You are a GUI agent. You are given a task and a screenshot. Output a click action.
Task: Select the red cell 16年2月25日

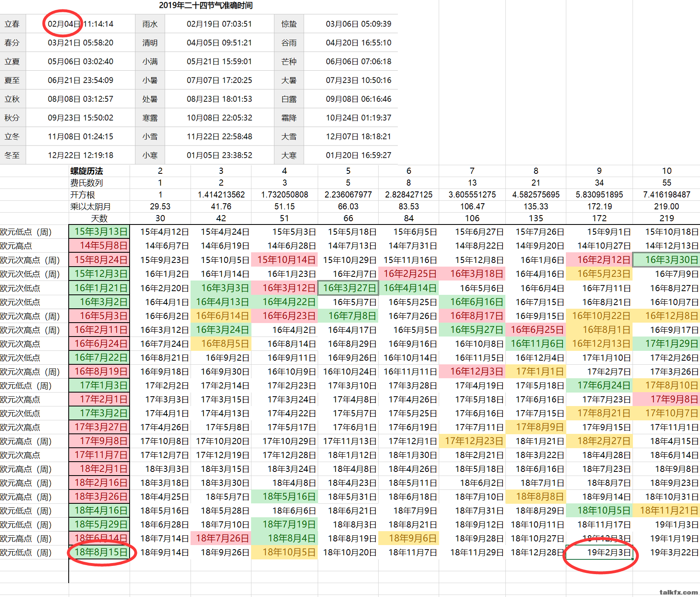(409, 274)
